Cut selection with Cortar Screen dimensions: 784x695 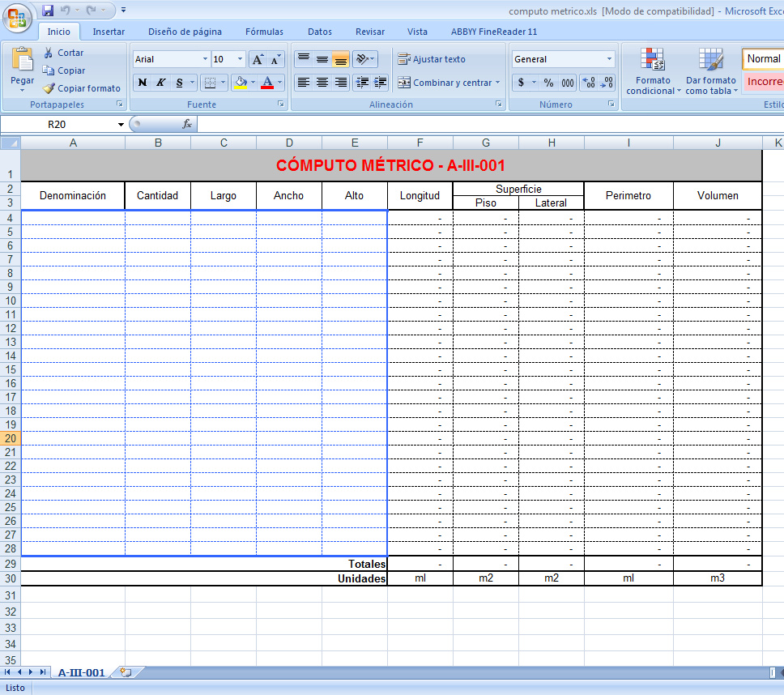coord(63,53)
